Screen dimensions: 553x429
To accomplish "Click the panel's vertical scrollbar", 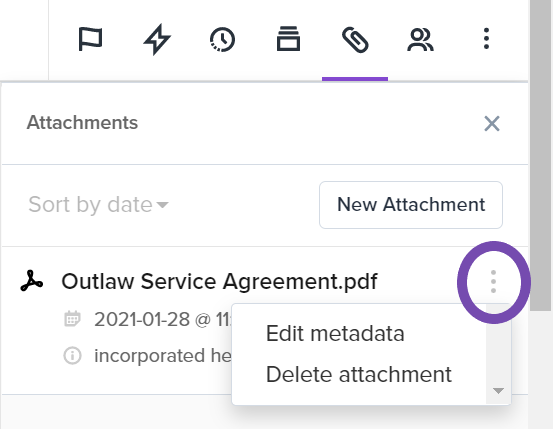I will click(x=541, y=155).
